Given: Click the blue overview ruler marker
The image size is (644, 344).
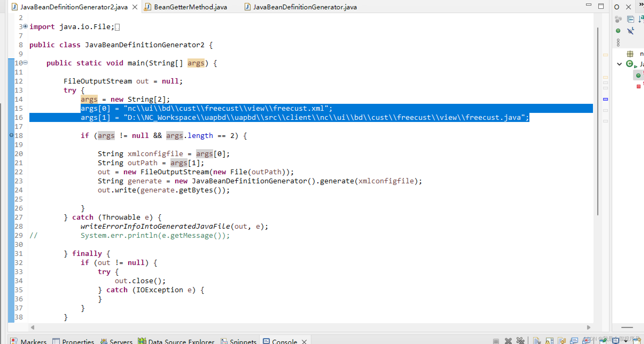Looking at the screenshot, I should coord(606,99).
